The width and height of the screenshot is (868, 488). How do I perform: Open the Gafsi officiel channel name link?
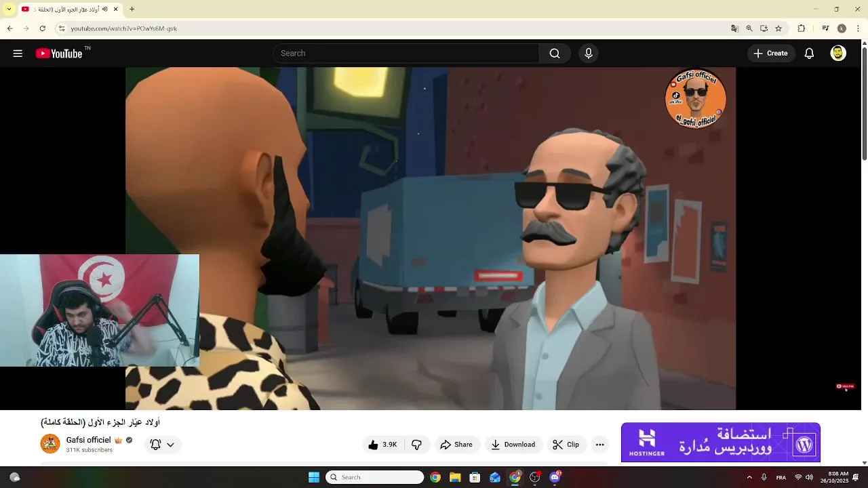[x=88, y=440]
